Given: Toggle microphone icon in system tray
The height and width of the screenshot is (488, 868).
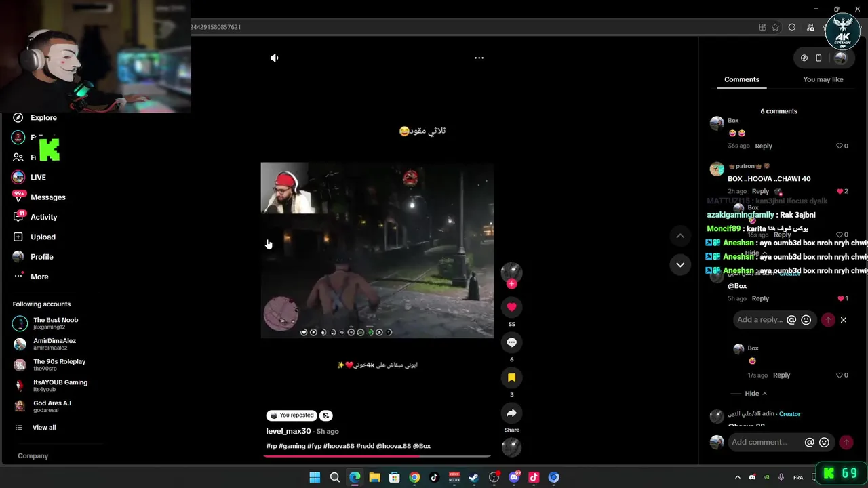Looking at the screenshot, I should (x=781, y=477).
